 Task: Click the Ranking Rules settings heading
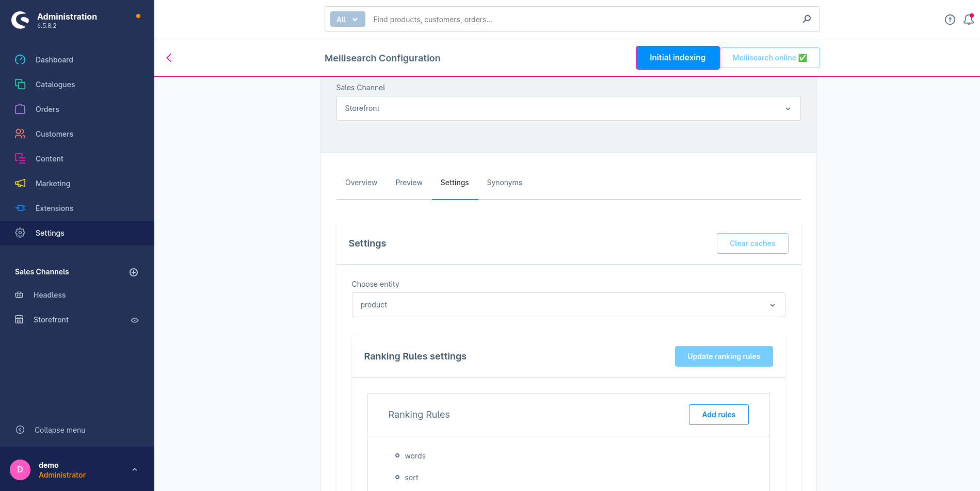415,356
